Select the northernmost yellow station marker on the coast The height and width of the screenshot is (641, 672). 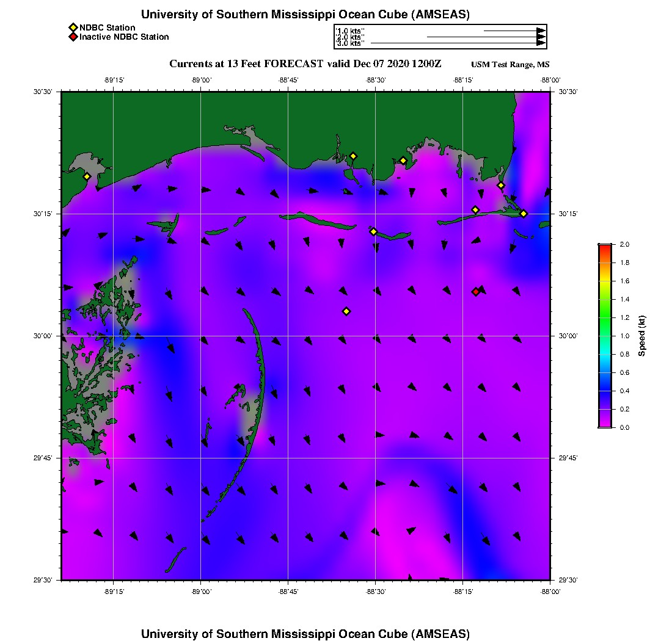pos(353,156)
